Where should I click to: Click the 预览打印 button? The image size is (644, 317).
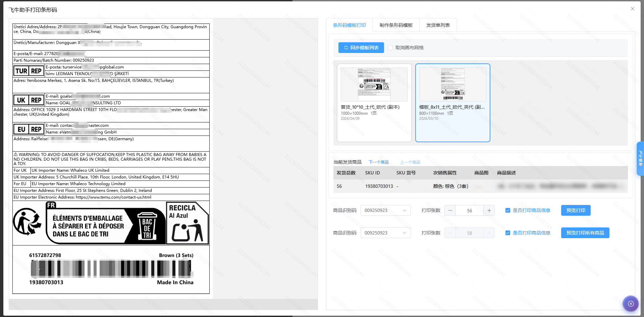coord(576,210)
